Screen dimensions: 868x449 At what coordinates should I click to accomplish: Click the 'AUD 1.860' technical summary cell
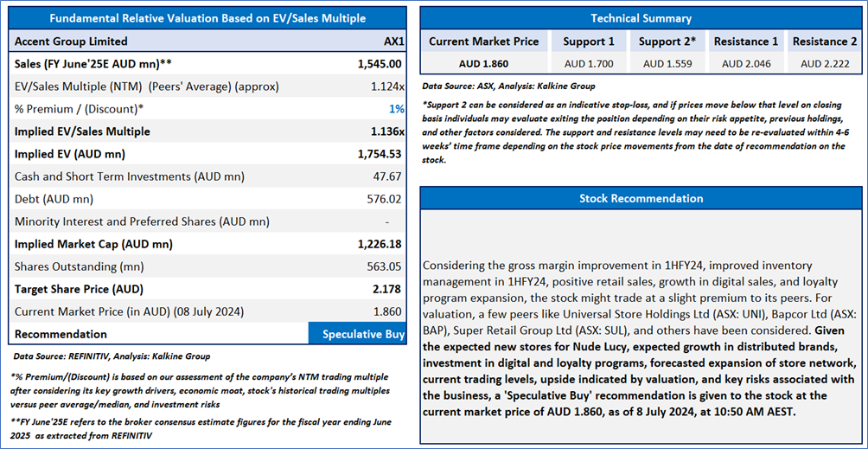coord(484,64)
